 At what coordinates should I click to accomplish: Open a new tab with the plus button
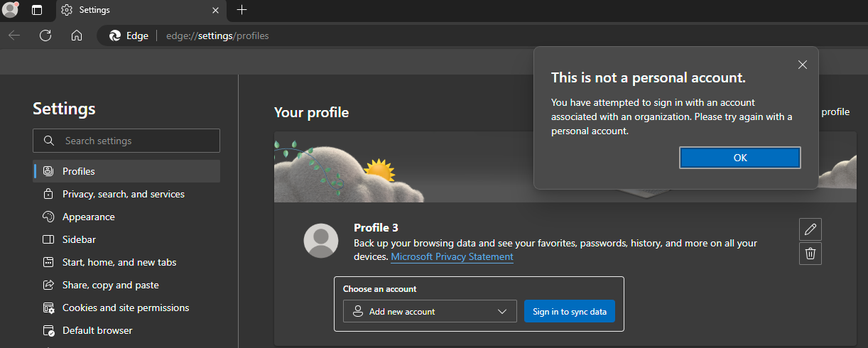pos(242,10)
